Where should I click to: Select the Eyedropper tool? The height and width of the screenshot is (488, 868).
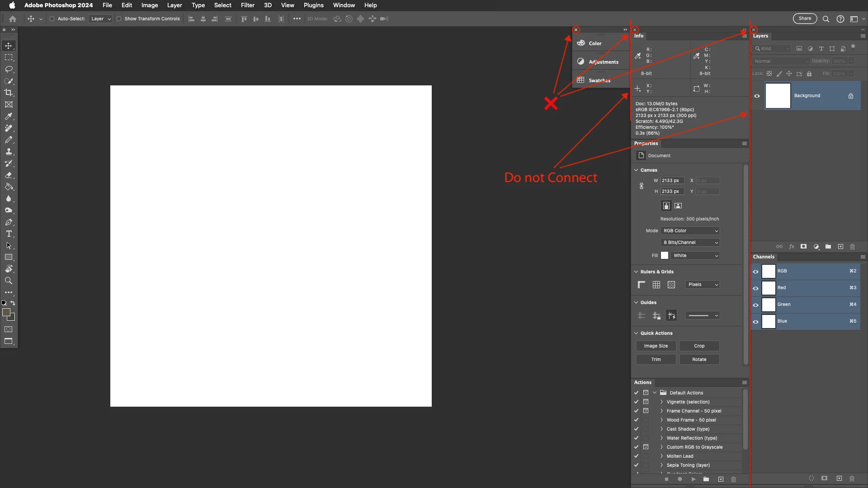pyautogui.click(x=9, y=116)
